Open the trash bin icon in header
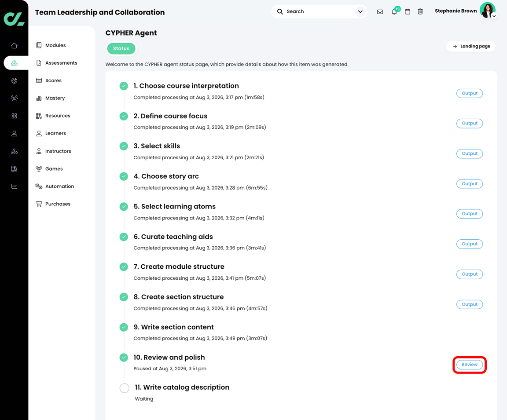 (420, 11)
